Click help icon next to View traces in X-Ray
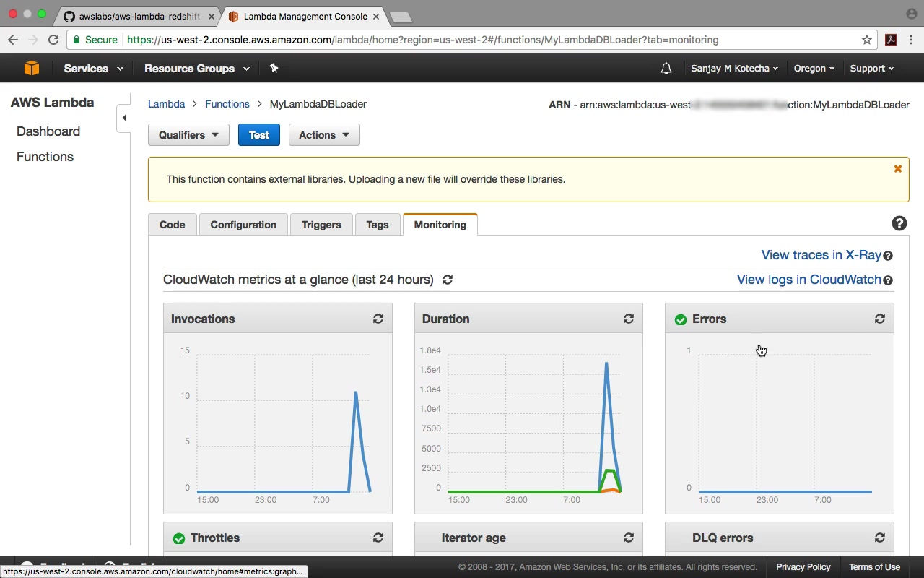924x578 pixels. click(888, 256)
